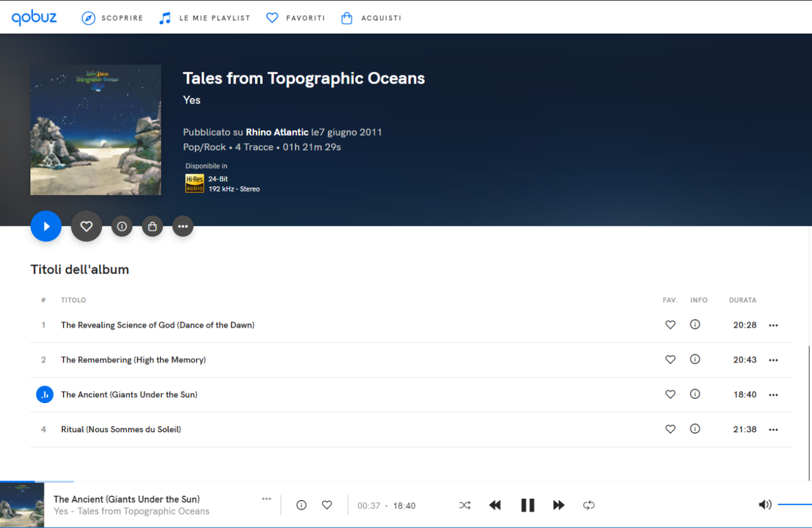This screenshot has width=812, height=528.
Task: Pause playback
Action: coord(528,505)
